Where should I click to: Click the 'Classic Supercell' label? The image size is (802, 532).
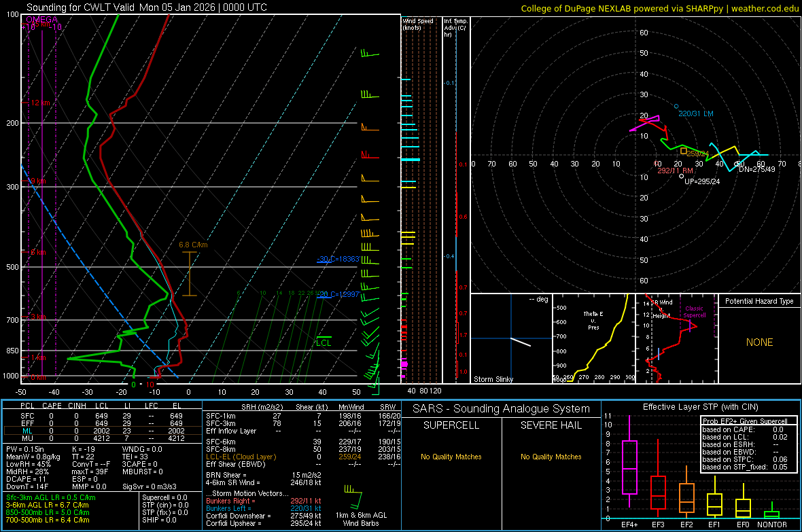694,312
